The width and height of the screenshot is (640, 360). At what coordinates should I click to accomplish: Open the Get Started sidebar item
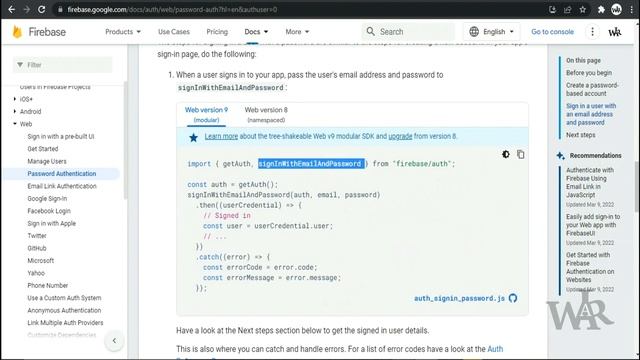tap(43, 149)
